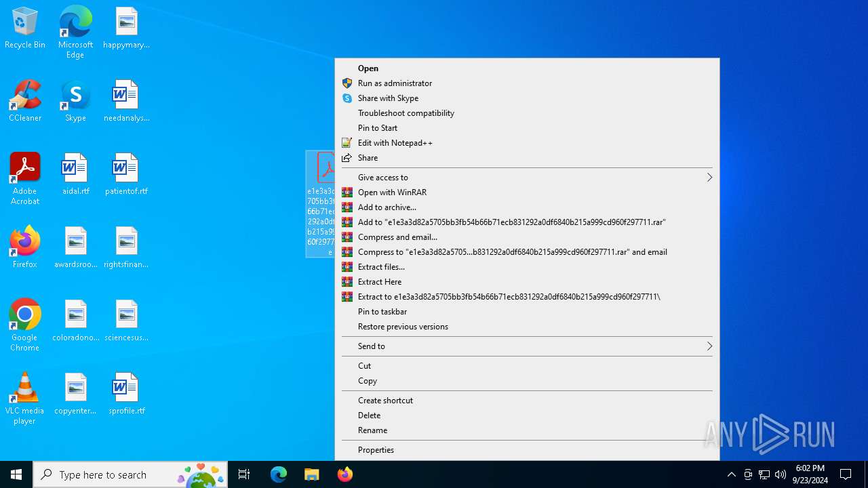
Task: Click the volume speaker tray icon
Action: (781, 474)
